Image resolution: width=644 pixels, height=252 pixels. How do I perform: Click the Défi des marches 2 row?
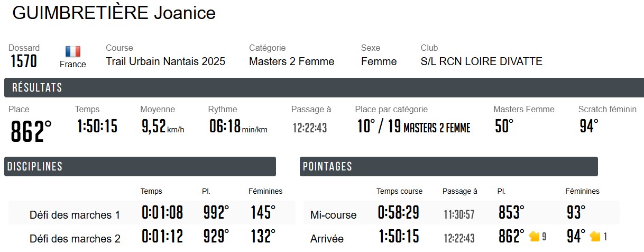tap(75, 239)
